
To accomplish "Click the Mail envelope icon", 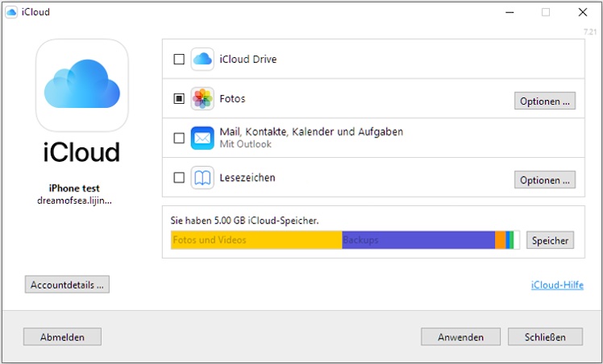I will [202, 138].
